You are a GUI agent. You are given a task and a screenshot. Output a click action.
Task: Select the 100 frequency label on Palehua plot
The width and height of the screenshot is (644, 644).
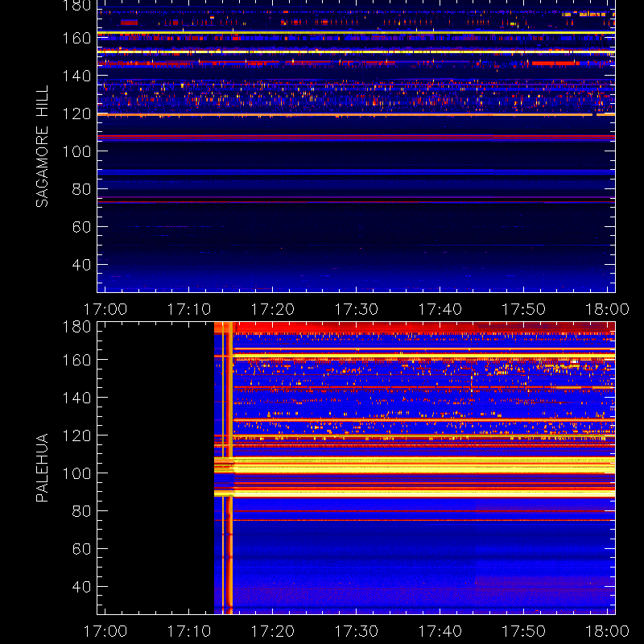pyautogui.click(x=76, y=473)
